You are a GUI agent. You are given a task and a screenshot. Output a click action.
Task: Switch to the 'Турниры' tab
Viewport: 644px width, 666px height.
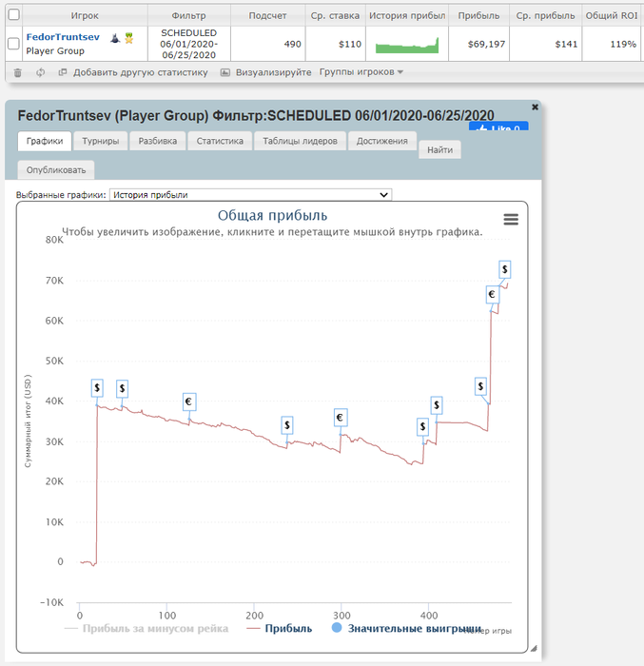point(101,141)
